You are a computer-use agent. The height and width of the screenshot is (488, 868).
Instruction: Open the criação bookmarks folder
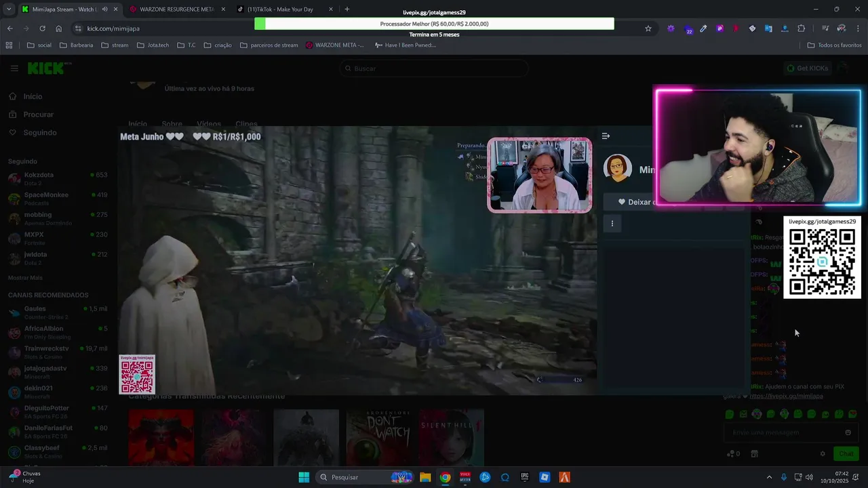(x=218, y=45)
